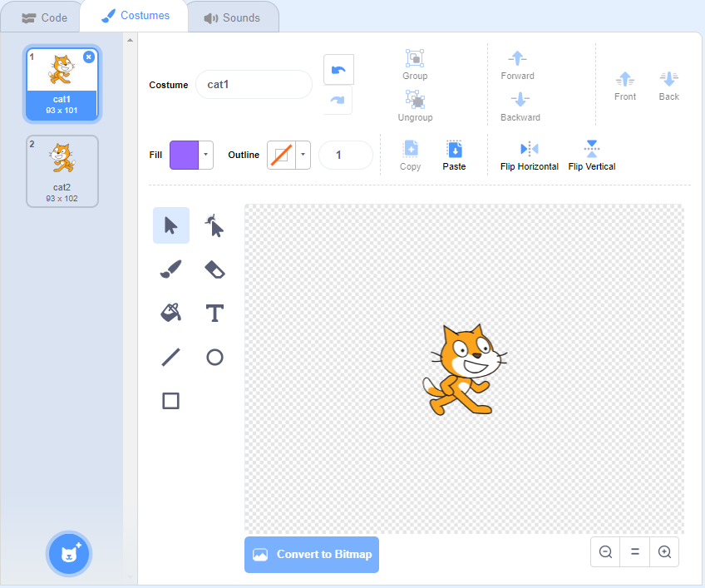Reset canvas zoom with equals button
The image size is (705, 588).
(x=635, y=551)
